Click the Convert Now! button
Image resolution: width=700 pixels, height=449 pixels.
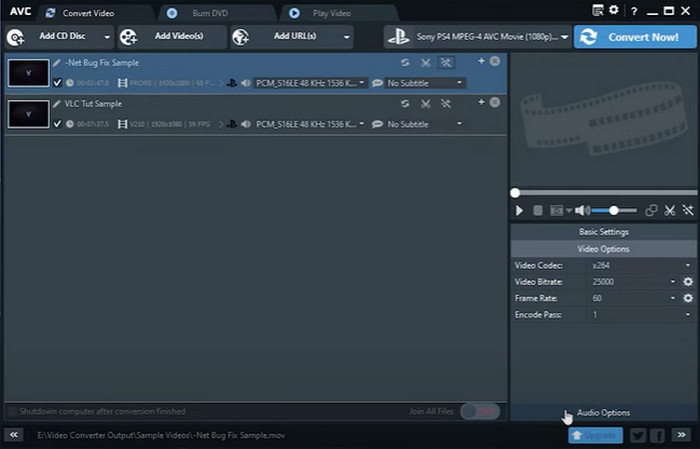pos(635,37)
